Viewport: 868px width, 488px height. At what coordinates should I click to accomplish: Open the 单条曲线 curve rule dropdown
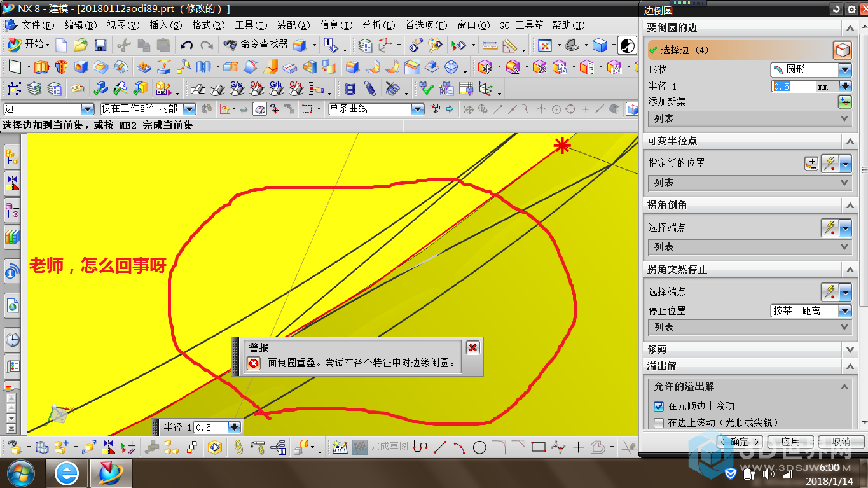pyautogui.click(x=376, y=109)
